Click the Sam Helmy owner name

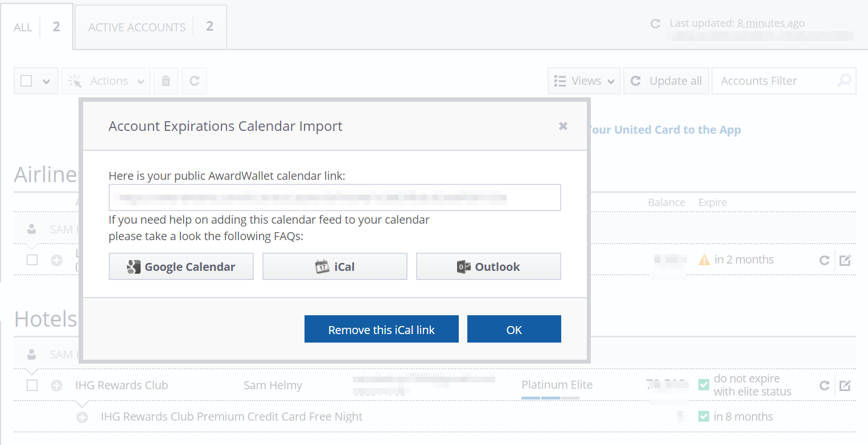(273, 385)
